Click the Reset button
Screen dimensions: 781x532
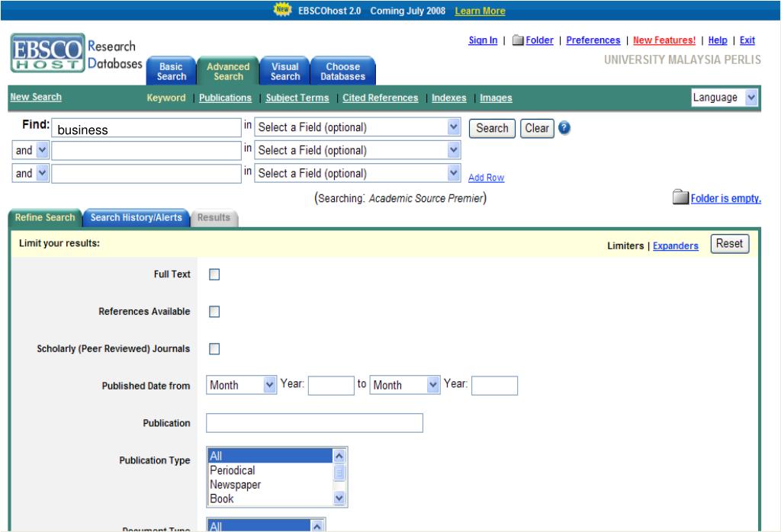[730, 244]
